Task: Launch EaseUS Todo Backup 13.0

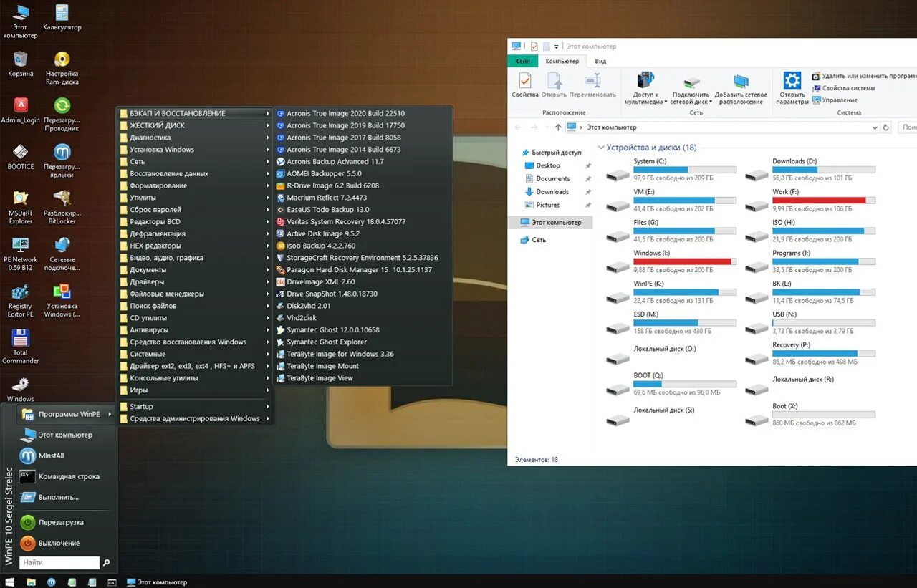Action: [328, 210]
